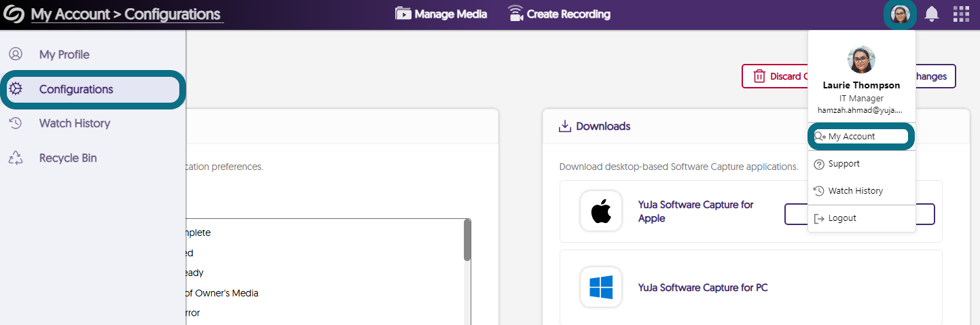Click YuJa Software Capture for PC title

click(x=703, y=287)
